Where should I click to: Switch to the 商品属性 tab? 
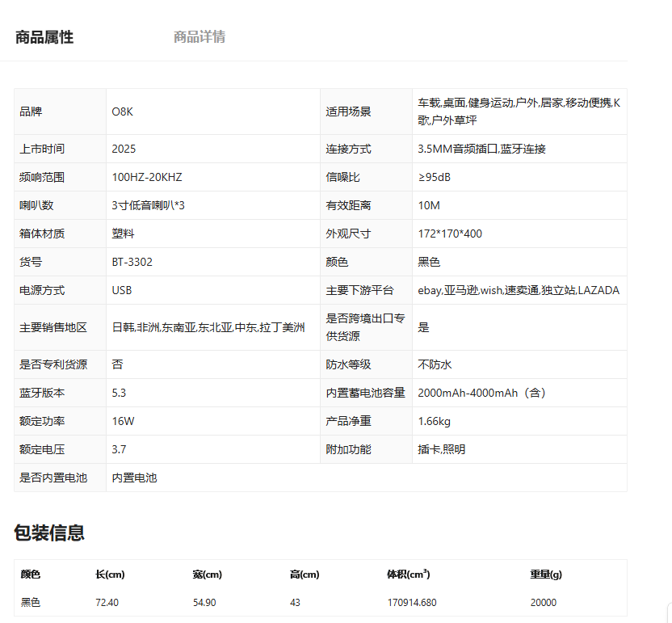click(44, 37)
